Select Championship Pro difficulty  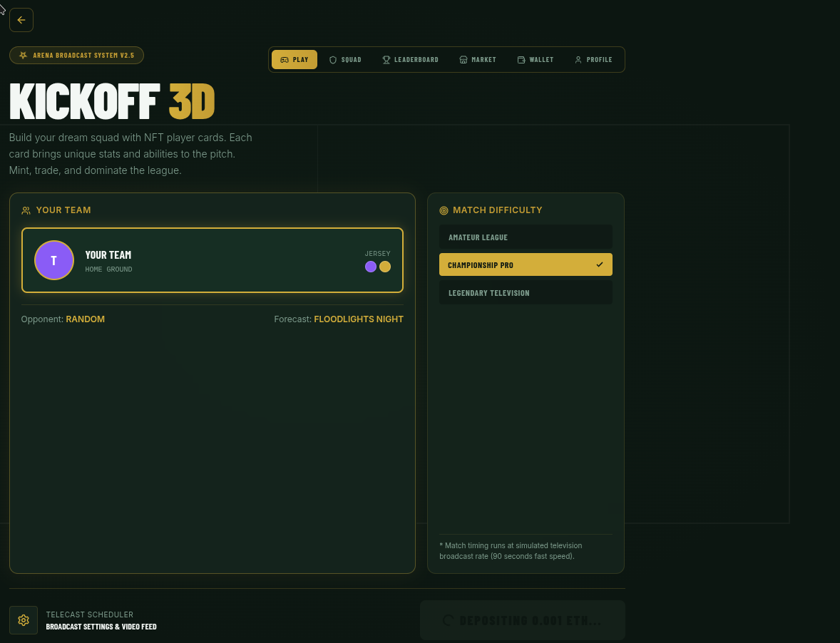click(x=526, y=264)
